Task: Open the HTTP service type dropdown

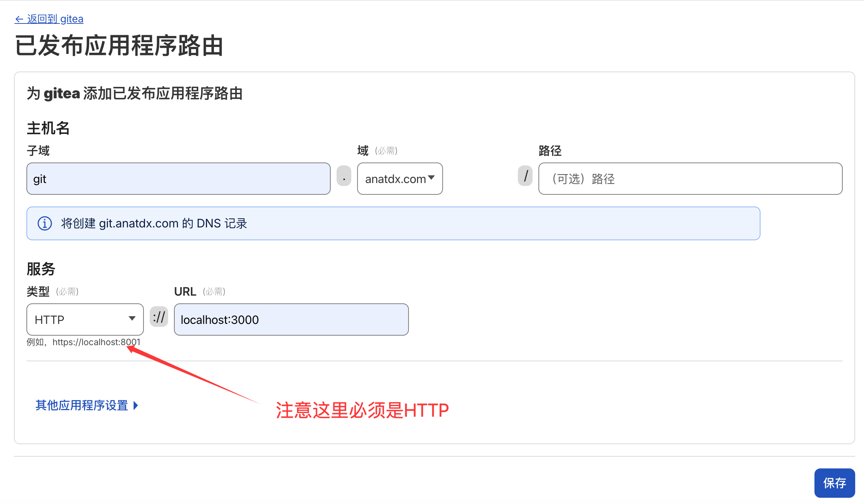Action: (x=85, y=319)
